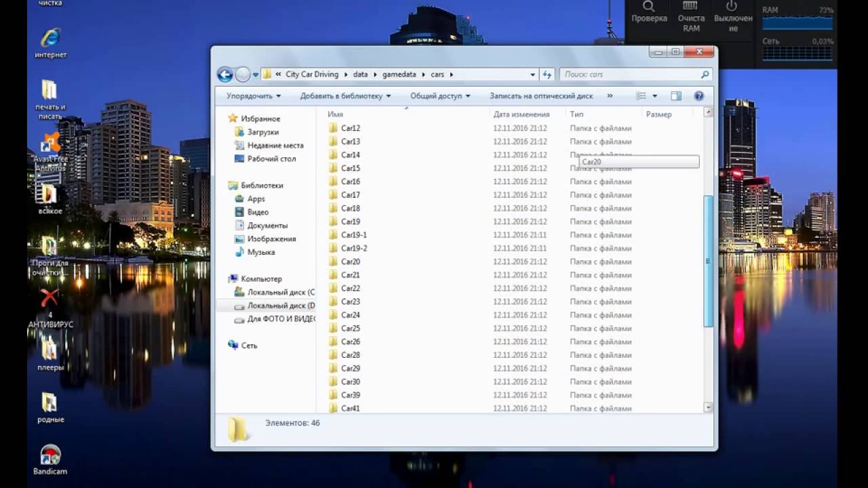The image size is (868, 488).
Task: Select the Car16 folder
Action: [351, 182]
